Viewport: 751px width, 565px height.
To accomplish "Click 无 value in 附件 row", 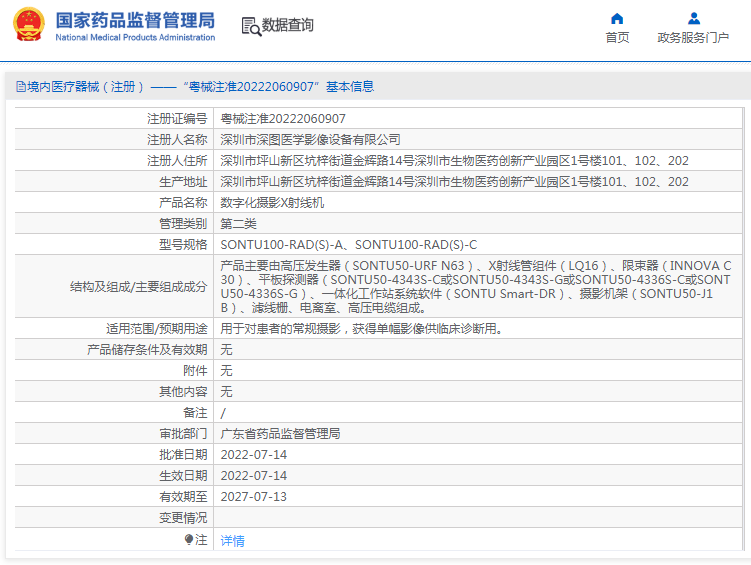I will 226,371.
